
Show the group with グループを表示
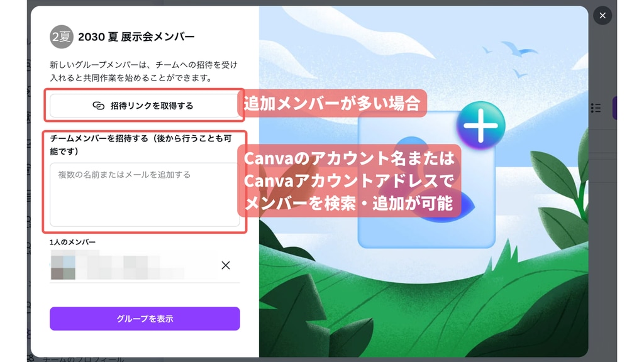(145, 319)
